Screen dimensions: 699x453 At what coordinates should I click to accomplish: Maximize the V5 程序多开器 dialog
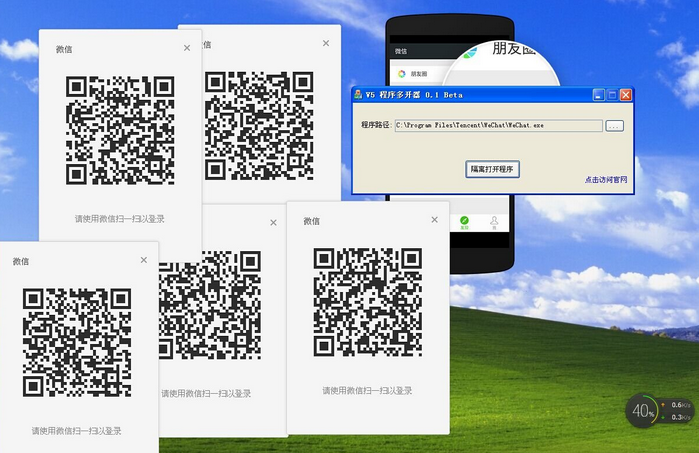(613, 95)
